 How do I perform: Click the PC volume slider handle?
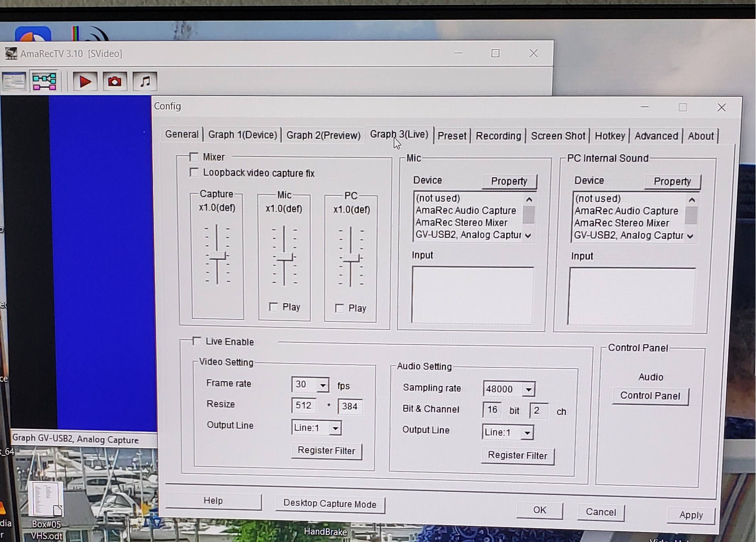click(x=351, y=258)
